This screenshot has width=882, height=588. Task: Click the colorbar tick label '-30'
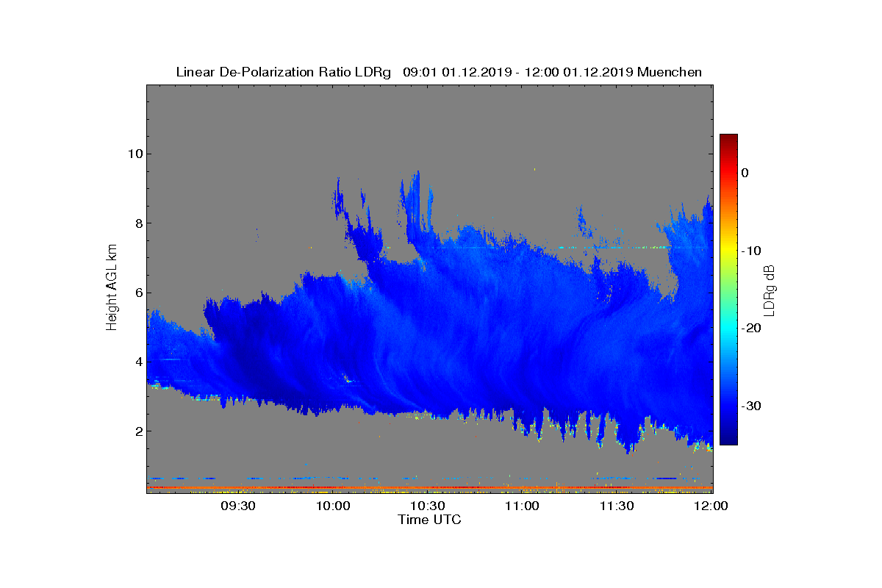click(750, 406)
